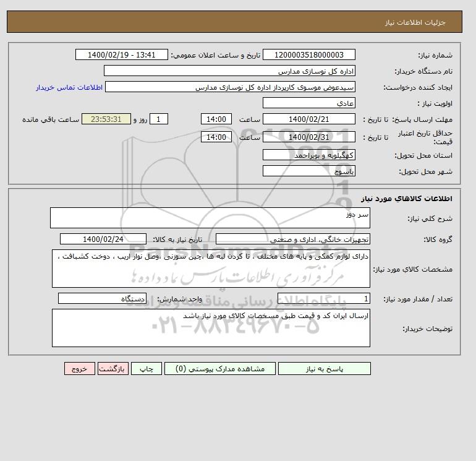Click label مهلت ارسال پاسخ
This screenshot has height=461, width=476.
[x=422, y=119]
